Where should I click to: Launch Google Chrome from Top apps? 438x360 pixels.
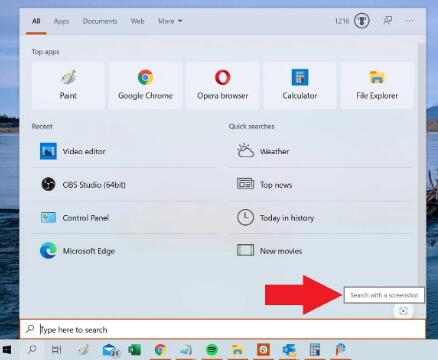(x=145, y=85)
